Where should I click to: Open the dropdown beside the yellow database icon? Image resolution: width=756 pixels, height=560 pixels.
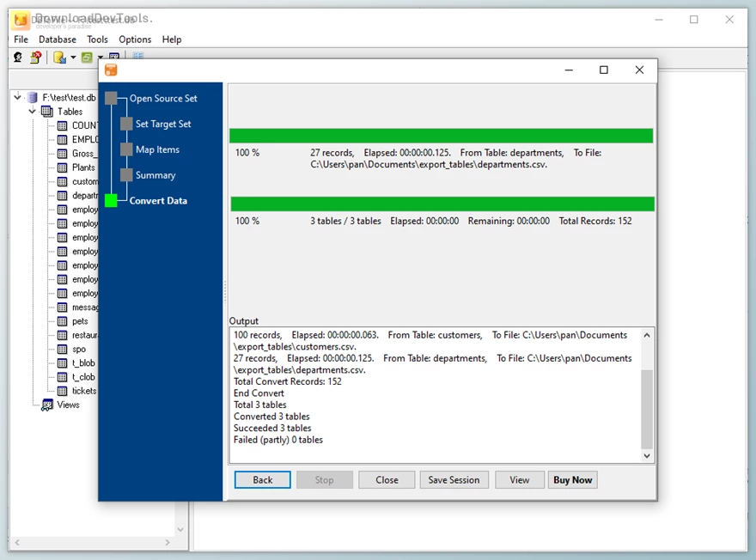coord(73,57)
